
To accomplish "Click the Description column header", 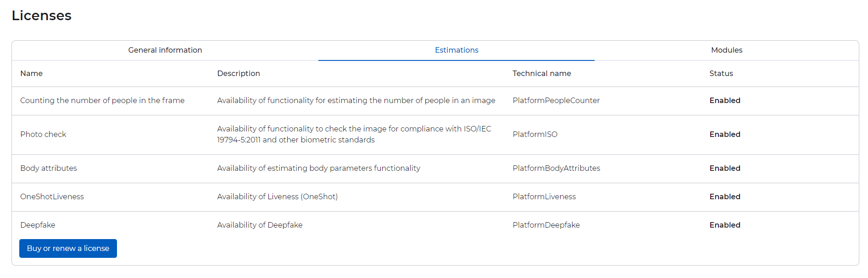I will pyautogui.click(x=238, y=74).
